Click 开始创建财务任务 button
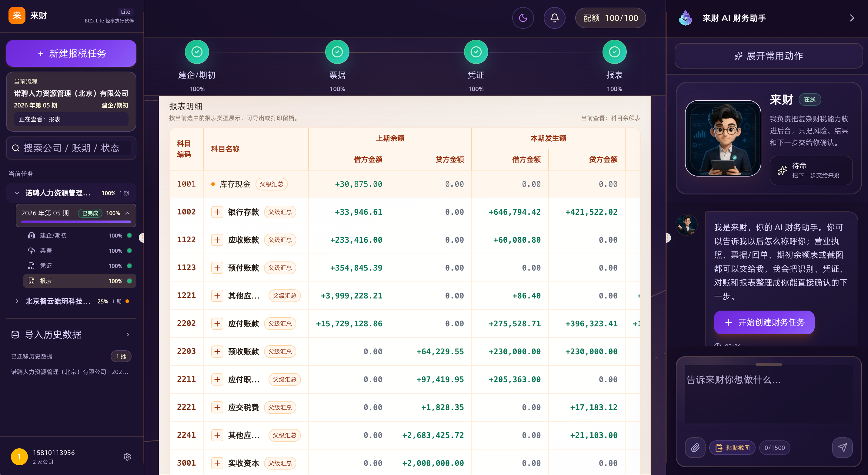The height and width of the screenshot is (475, 868). [x=764, y=322]
